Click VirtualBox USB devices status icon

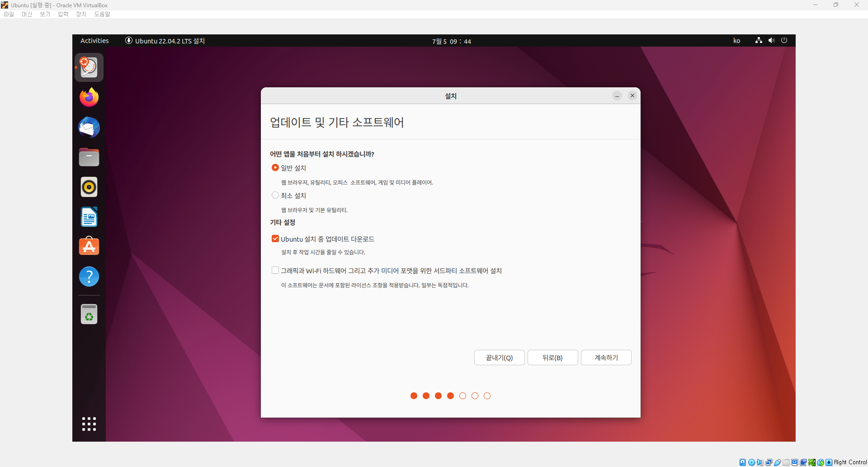(778, 462)
